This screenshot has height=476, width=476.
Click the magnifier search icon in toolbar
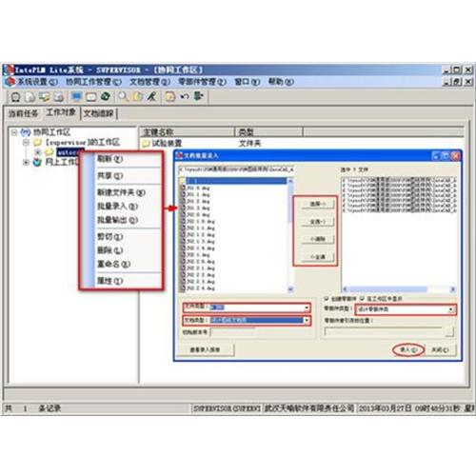click(123, 96)
